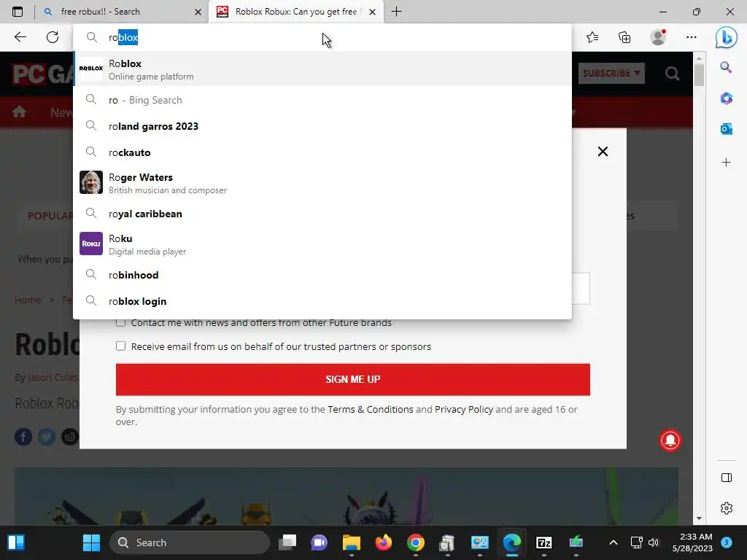This screenshot has height=560, width=747.
Task: Show hidden system tray icons chevron
Action: (614, 542)
